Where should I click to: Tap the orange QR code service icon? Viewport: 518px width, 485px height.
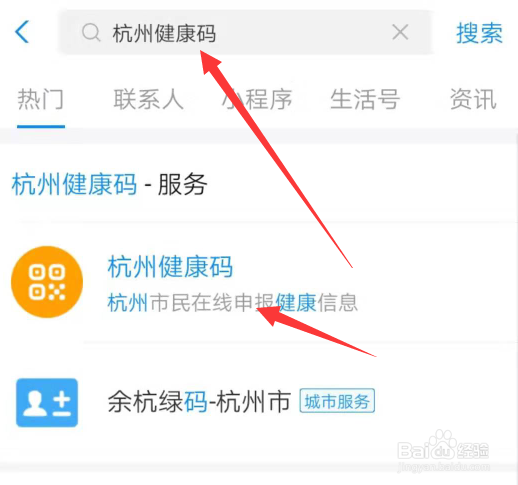click(47, 282)
